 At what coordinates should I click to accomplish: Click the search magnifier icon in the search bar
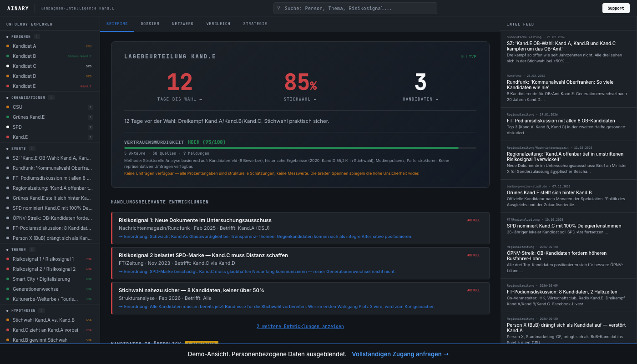[278, 8]
